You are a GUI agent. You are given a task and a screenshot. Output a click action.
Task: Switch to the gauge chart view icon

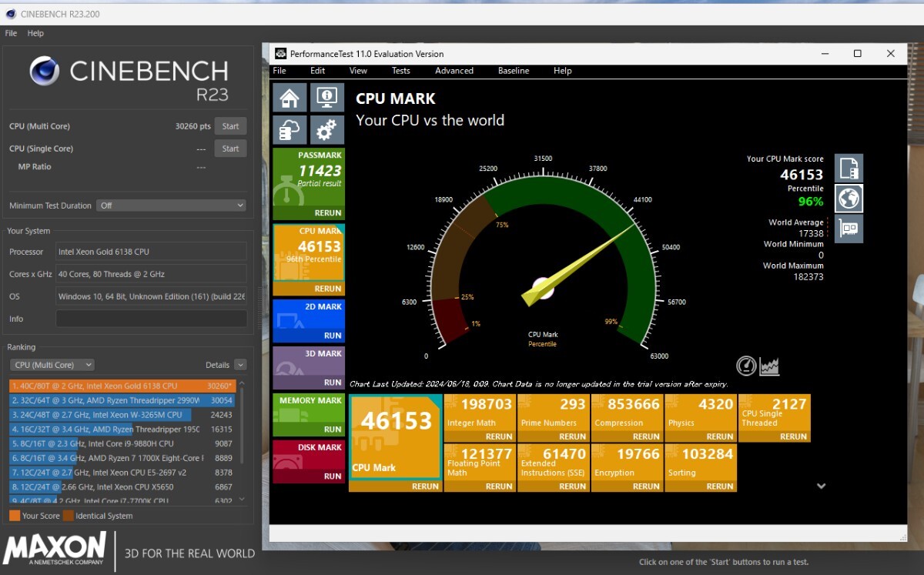745,366
